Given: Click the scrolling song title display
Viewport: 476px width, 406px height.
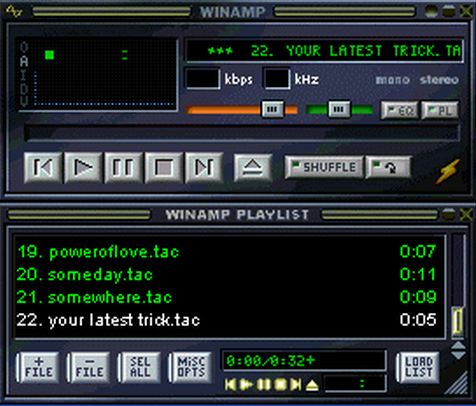Looking at the screenshot, I should pyautogui.click(x=324, y=51).
